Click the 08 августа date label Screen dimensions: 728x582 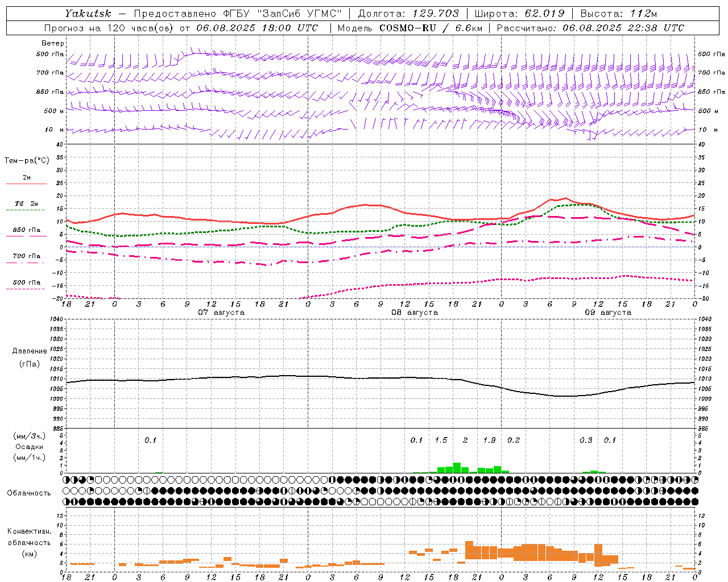[415, 313]
